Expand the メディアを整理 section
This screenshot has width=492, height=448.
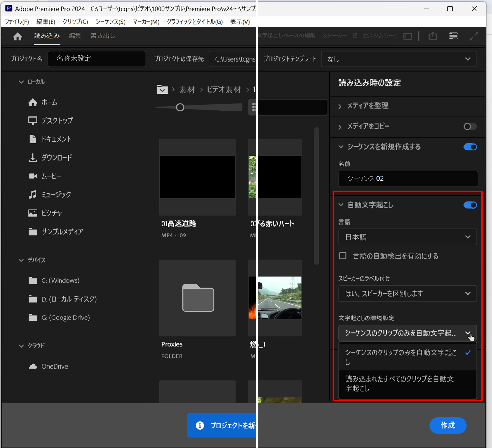tap(367, 106)
